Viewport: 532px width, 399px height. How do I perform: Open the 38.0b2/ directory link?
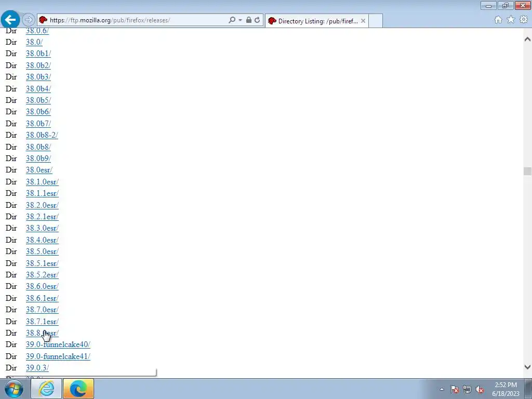point(38,65)
